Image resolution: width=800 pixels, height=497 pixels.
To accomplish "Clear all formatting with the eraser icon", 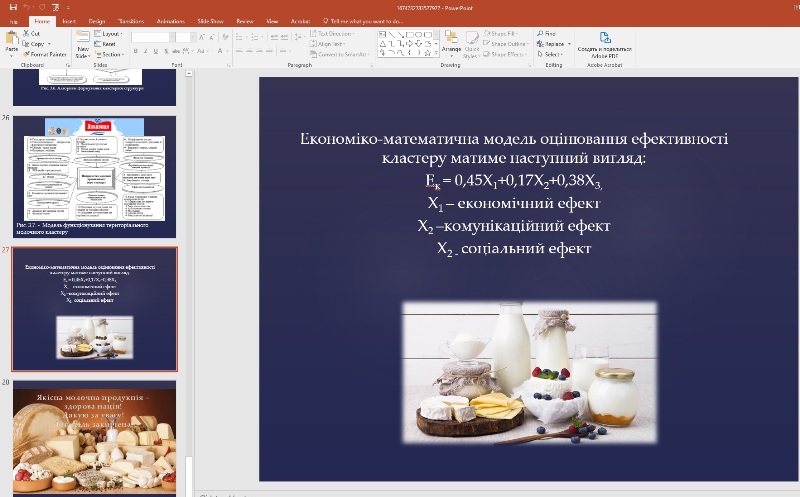I will 225,37.
